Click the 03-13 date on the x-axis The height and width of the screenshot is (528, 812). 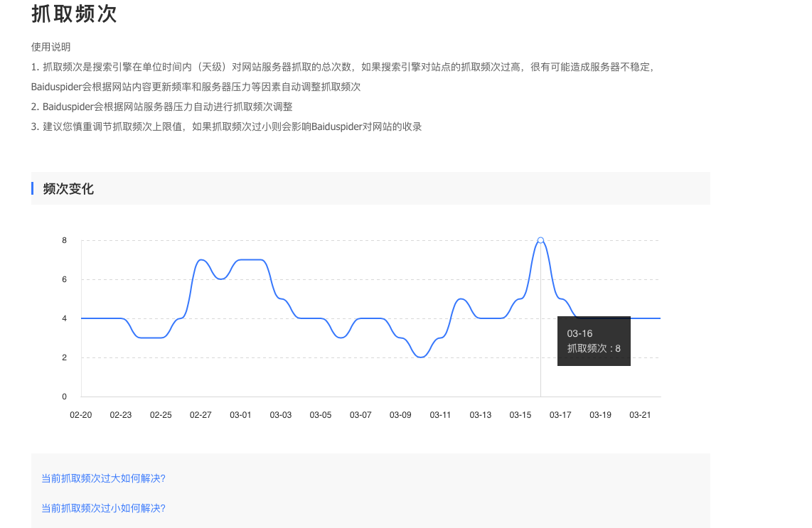[481, 415]
